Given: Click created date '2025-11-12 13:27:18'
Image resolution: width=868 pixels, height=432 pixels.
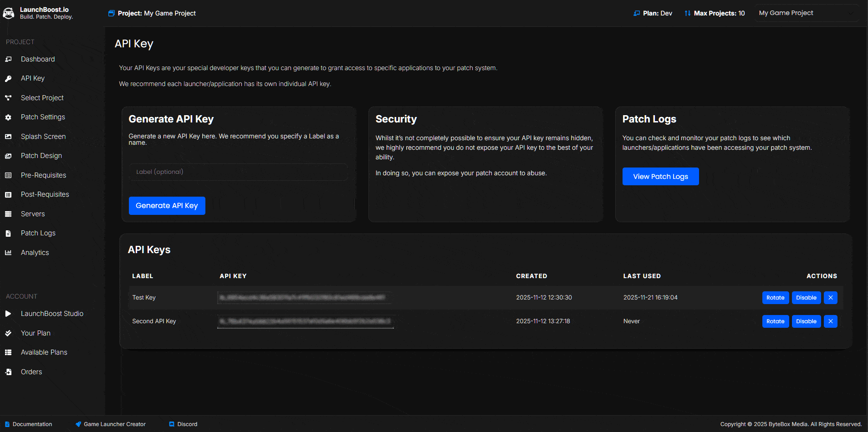Looking at the screenshot, I should point(543,321).
